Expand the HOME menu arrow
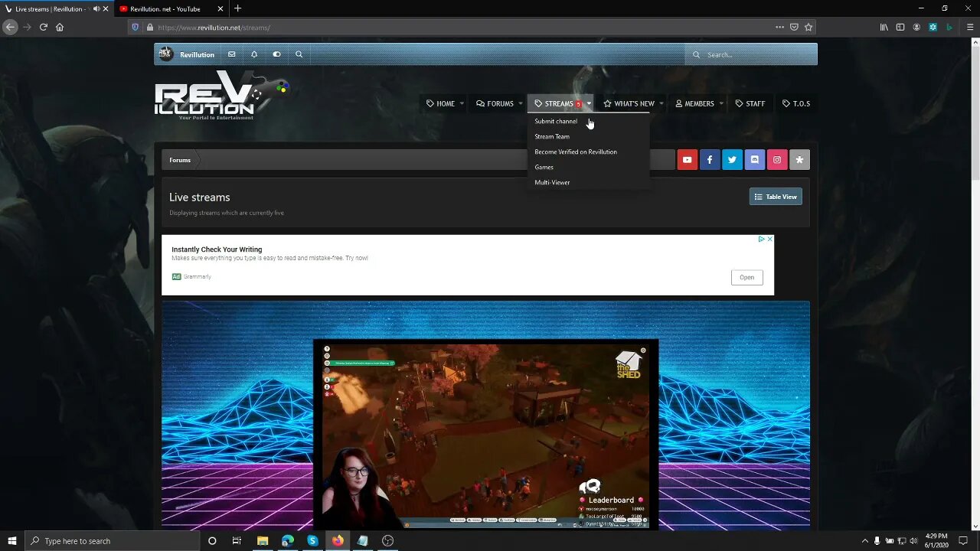This screenshot has width=980, height=551. pyautogui.click(x=462, y=103)
